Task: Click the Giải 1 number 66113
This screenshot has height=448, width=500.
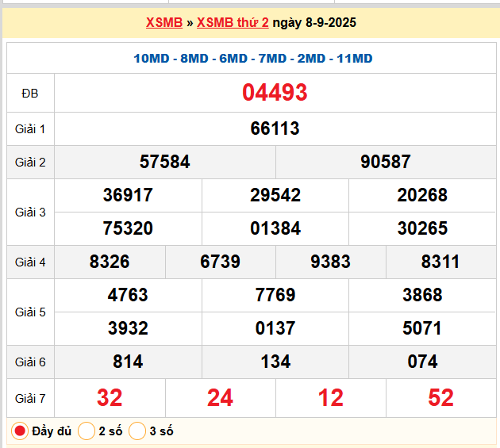Action: 275,128
